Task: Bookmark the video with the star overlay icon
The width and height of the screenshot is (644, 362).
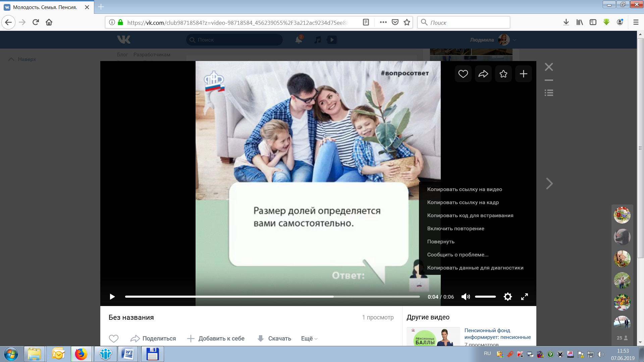Action: pos(503,74)
